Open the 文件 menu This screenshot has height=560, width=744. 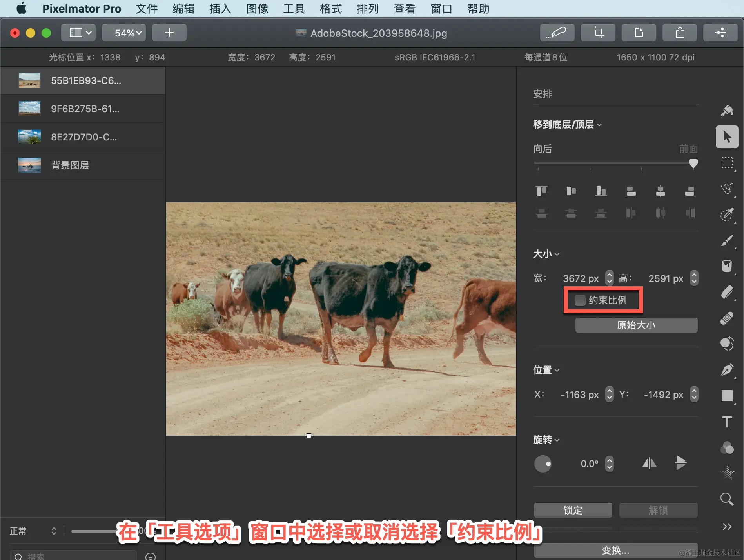147,9
